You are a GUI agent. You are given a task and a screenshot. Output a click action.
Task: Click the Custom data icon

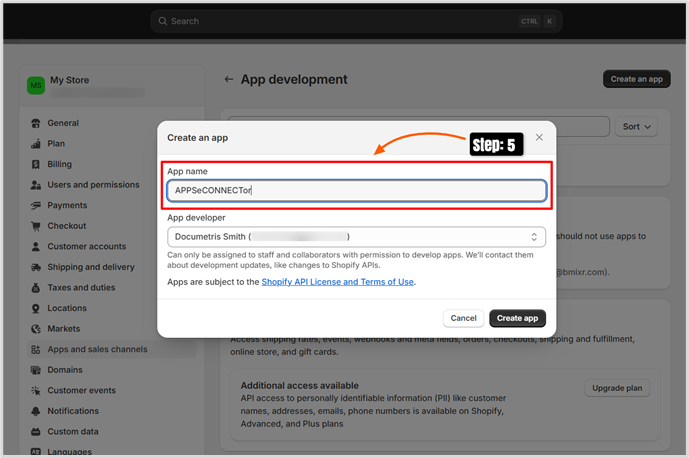tap(36, 432)
